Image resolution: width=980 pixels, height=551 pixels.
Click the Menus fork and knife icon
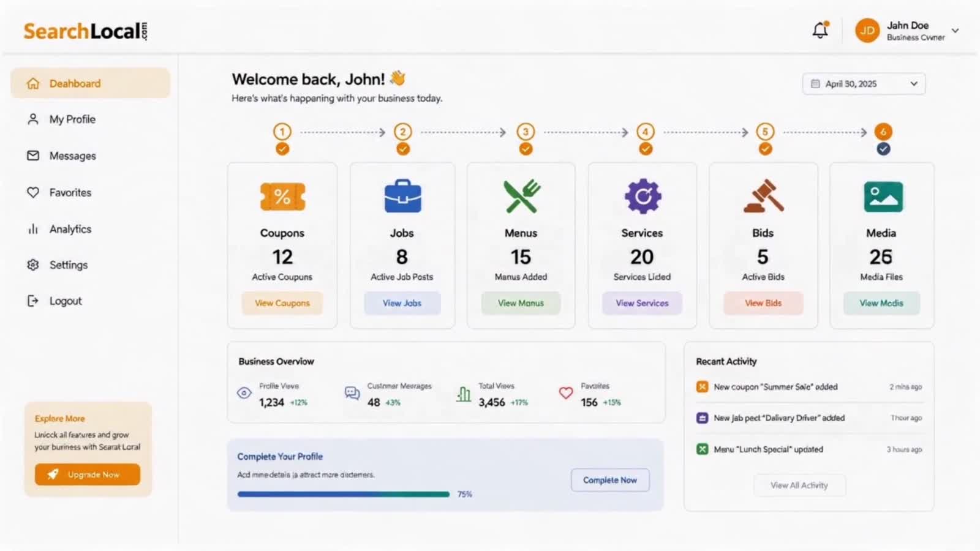pyautogui.click(x=521, y=196)
